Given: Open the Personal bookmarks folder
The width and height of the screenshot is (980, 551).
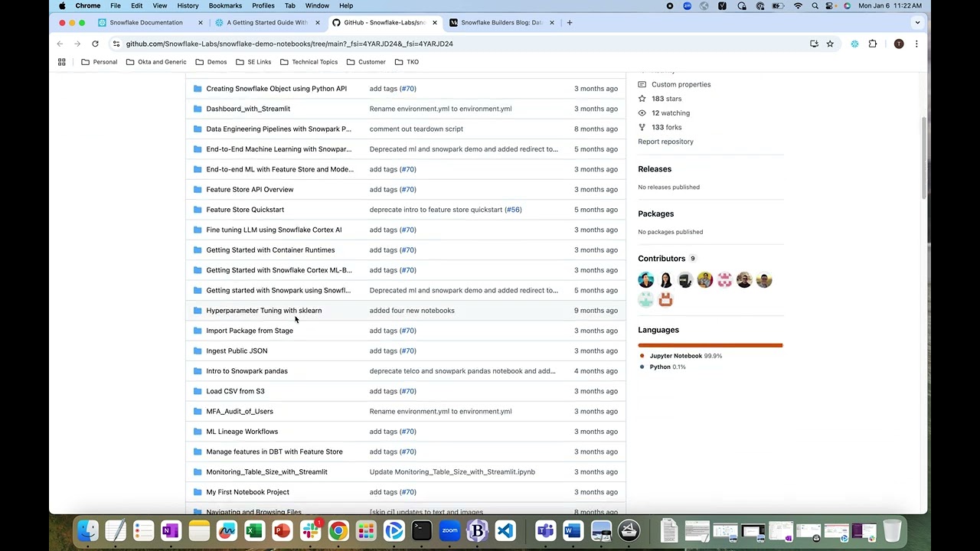Looking at the screenshot, I should click(x=100, y=62).
